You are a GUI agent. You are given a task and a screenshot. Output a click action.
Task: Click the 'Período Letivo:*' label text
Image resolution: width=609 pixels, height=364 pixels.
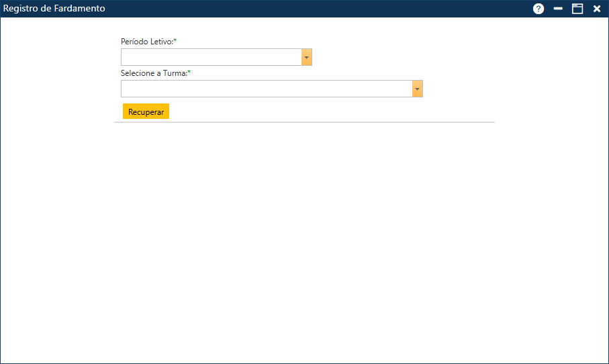[146, 42]
